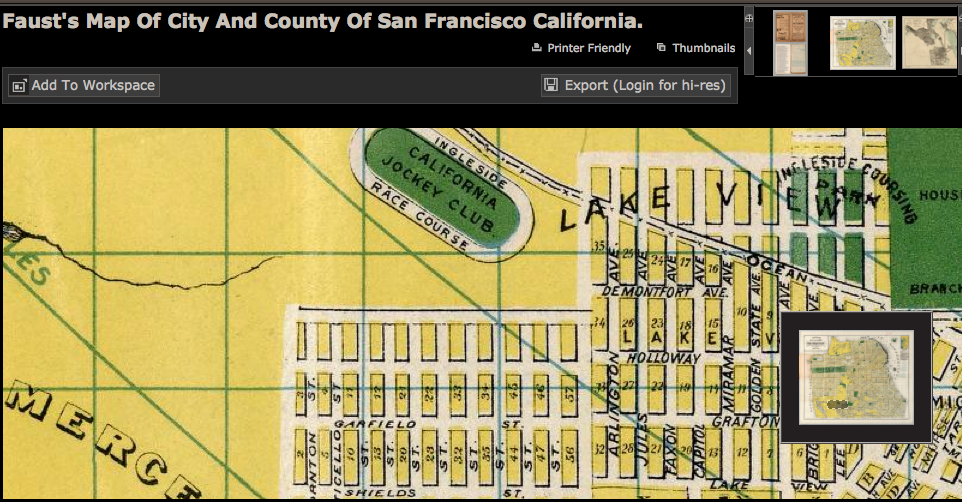Viewport: 962px width, 502px height.
Task: Click the printer icon beside Printer Friendly
Action: click(537, 48)
